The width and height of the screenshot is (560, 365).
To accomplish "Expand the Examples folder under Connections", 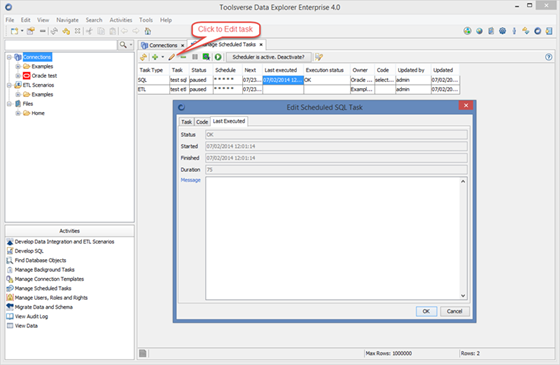I will click(x=18, y=66).
